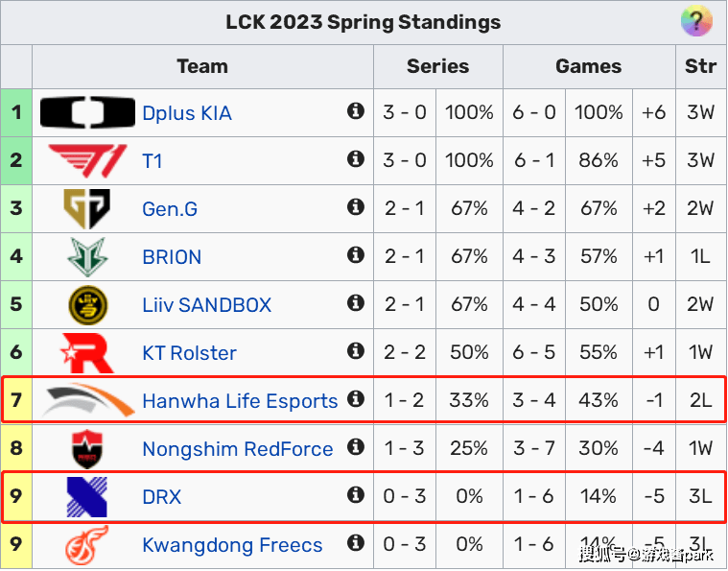Click the Kwangdong Freecs link
Viewport: 728px width, 571px height.
point(232,545)
